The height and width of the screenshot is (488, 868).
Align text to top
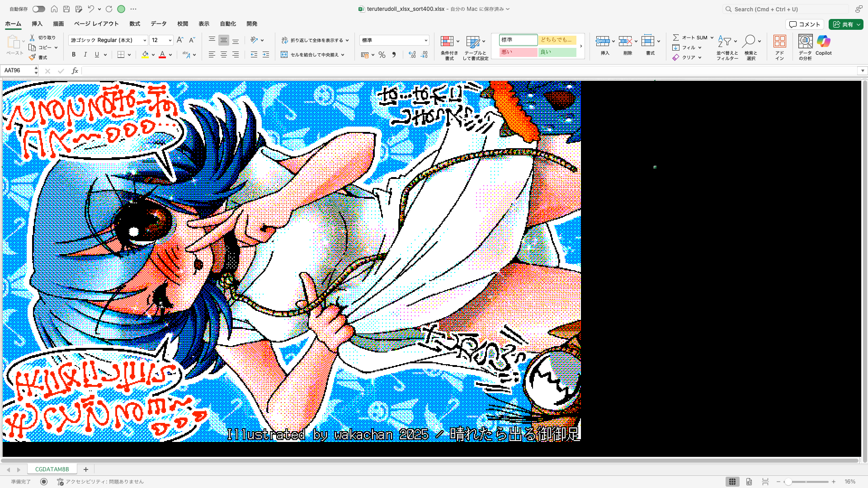pyautogui.click(x=212, y=40)
